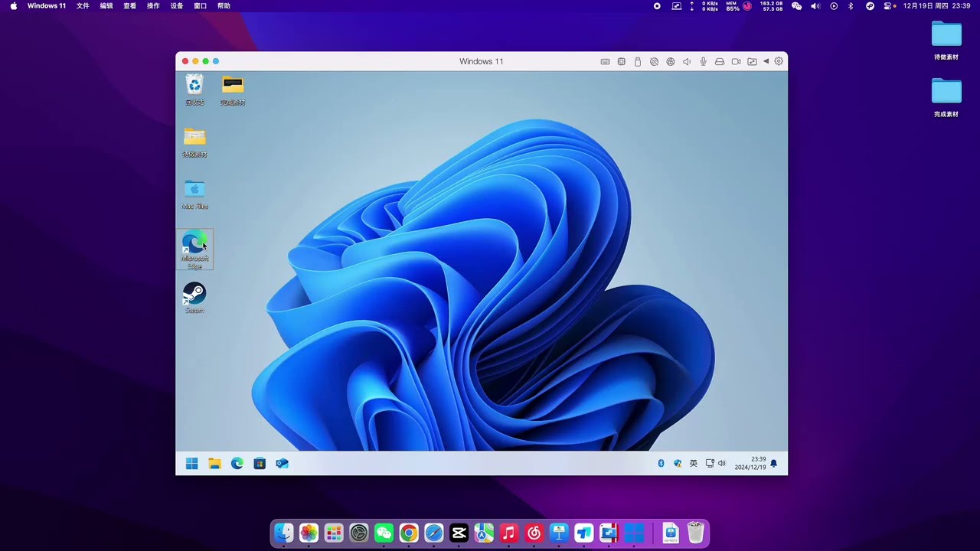Screen dimensions: 980x551
Task: Click screen recording indicator in menu bar
Action: 657,6
